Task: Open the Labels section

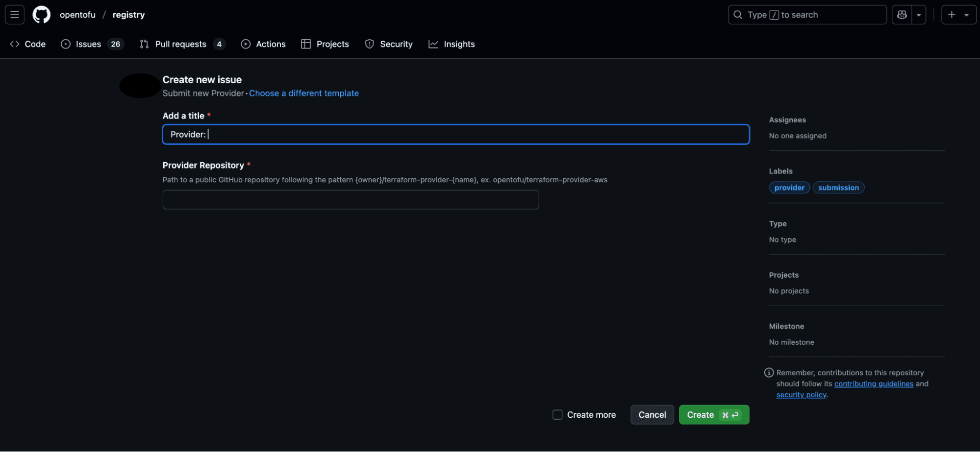Action: click(780, 171)
